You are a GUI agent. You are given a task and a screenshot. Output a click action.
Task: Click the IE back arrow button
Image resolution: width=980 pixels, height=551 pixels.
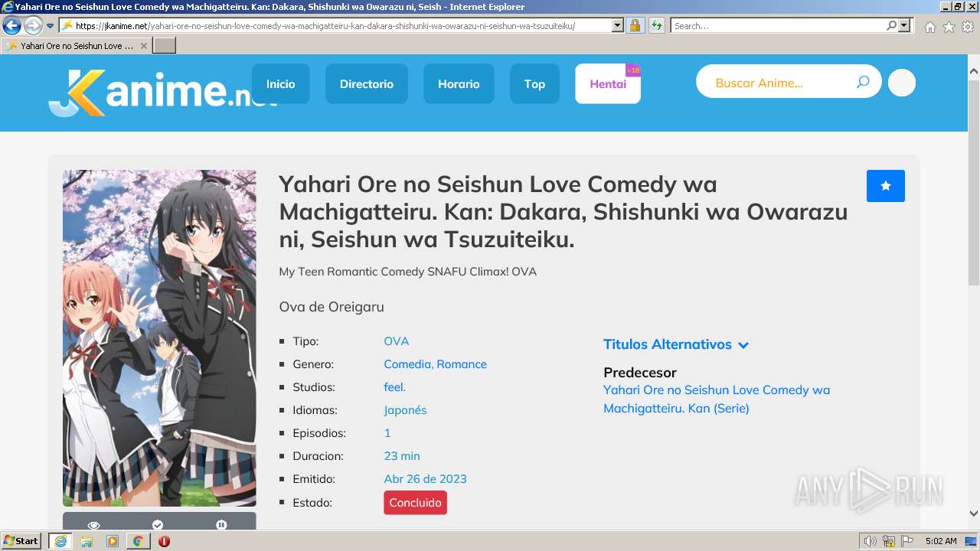(x=11, y=25)
